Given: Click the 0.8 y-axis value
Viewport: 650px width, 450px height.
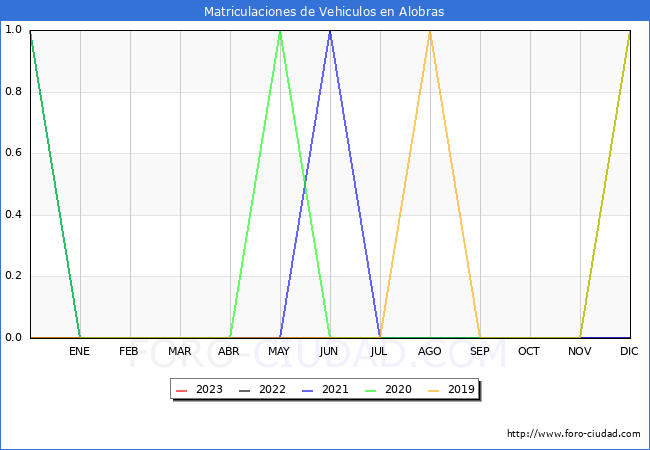Looking at the screenshot, I should pos(13,91).
